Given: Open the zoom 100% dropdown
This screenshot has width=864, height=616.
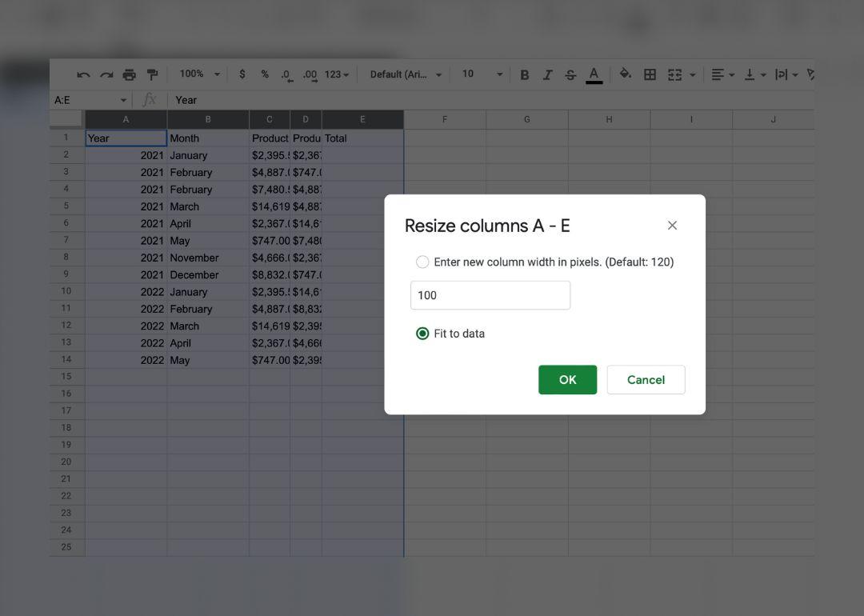Looking at the screenshot, I should point(199,74).
